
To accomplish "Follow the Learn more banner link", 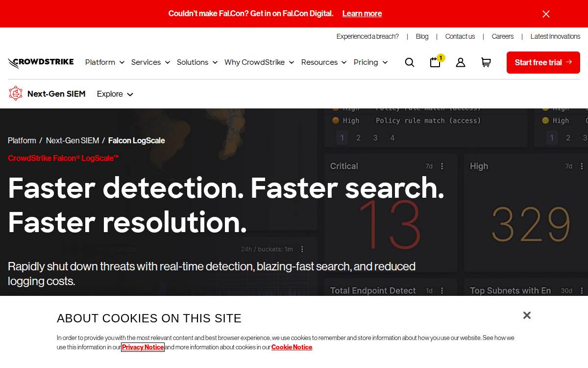I will point(362,14).
